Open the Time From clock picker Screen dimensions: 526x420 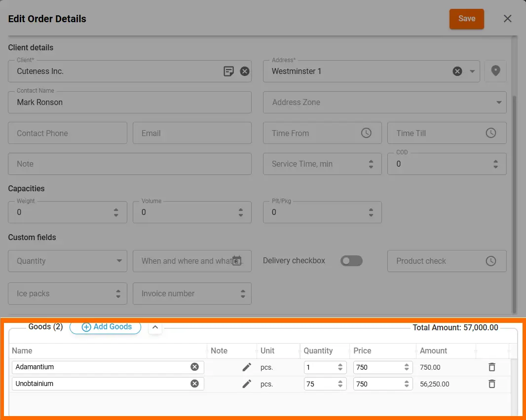pos(366,133)
